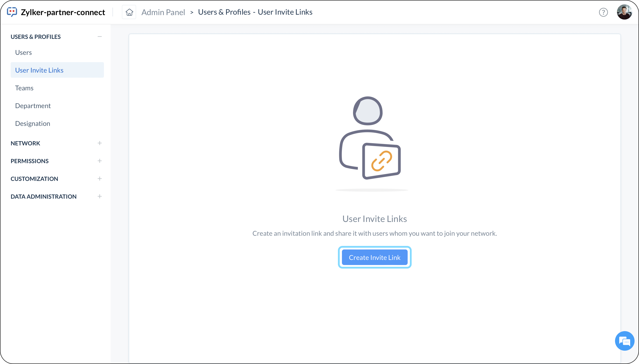639x364 pixels.
Task: Expand the Permissions section
Action: click(x=99, y=161)
